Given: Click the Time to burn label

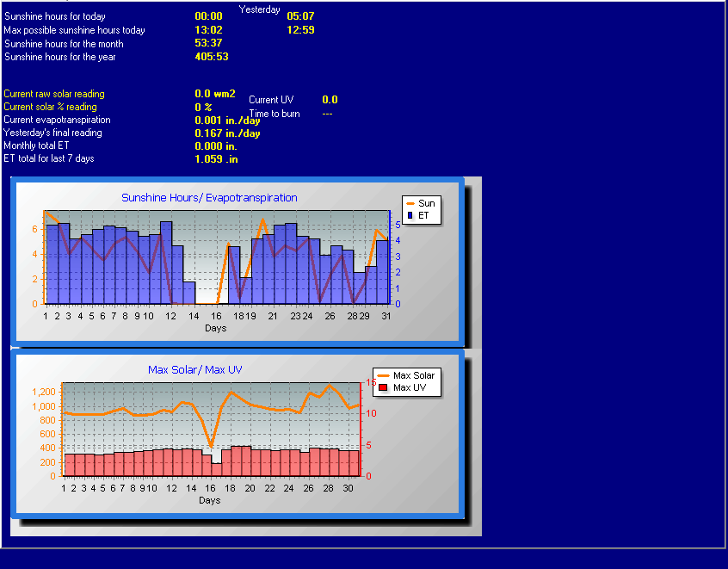Looking at the screenshot, I should (x=275, y=114).
